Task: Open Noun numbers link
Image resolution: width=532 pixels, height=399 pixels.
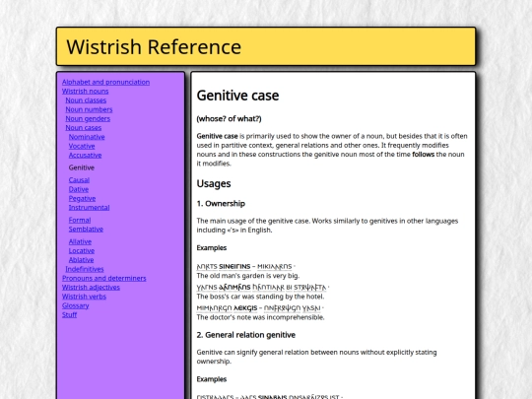Action: click(x=89, y=109)
